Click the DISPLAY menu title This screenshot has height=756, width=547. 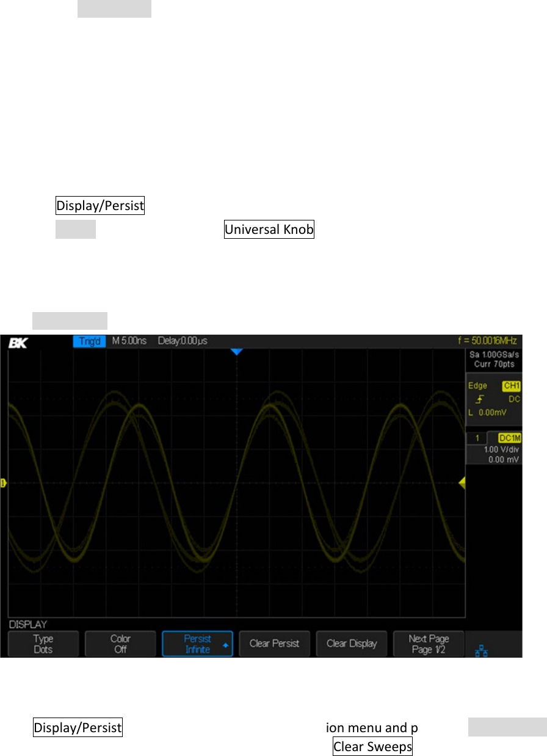[28, 625]
